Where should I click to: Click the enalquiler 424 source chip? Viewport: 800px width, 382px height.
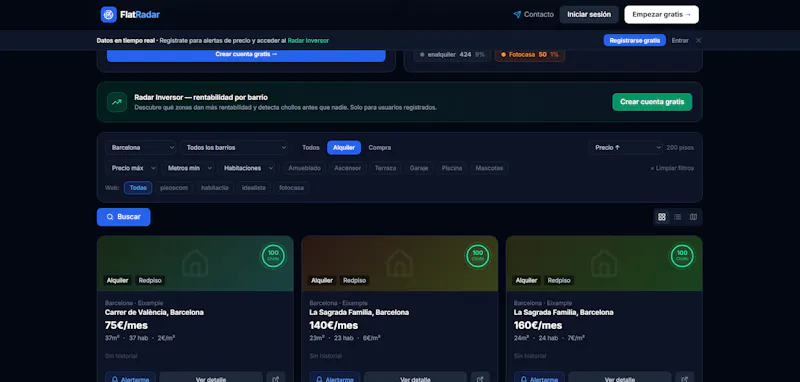pos(452,55)
